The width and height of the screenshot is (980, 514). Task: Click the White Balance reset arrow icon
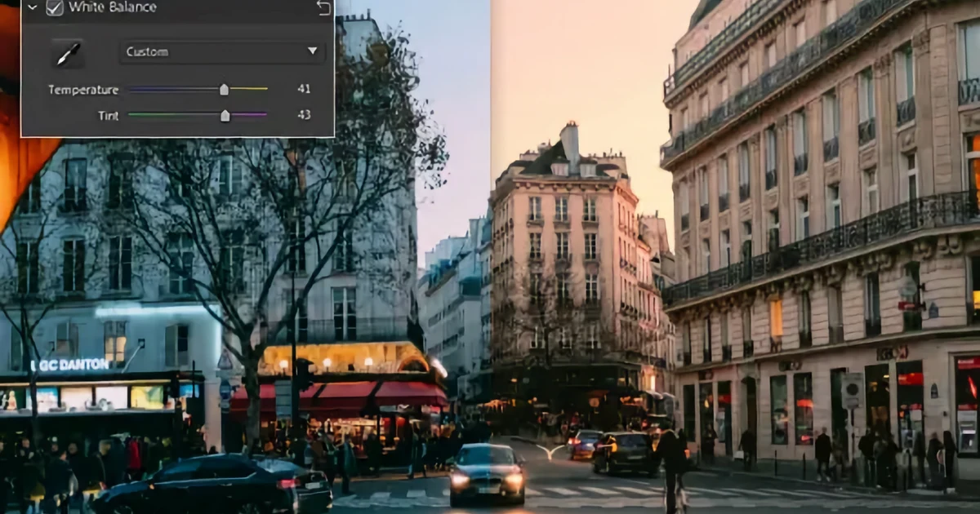coord(323,8)
